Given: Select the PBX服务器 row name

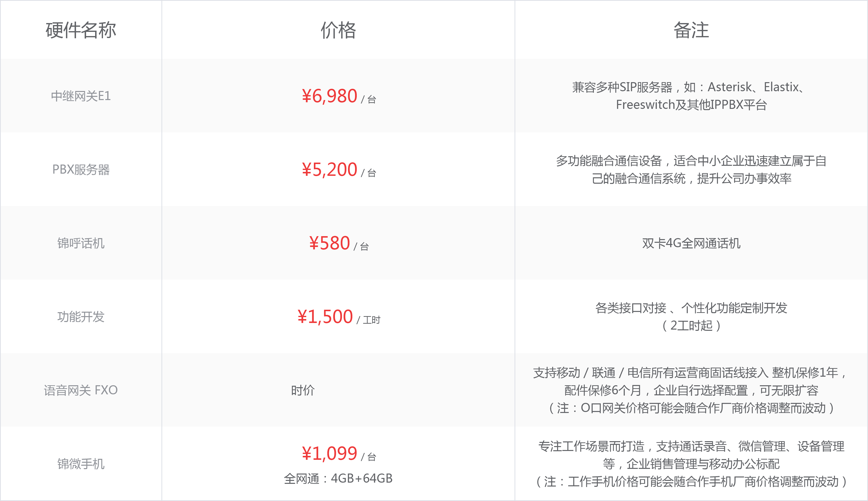Looking at the screenshot, I should point(81,170).
